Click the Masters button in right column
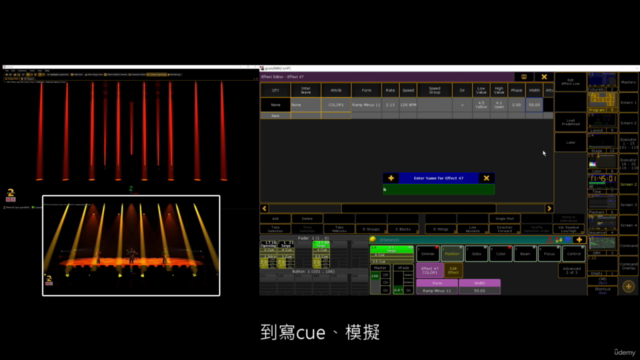The image size is (640, 360). pyautogui.click(x=629, y=82)
